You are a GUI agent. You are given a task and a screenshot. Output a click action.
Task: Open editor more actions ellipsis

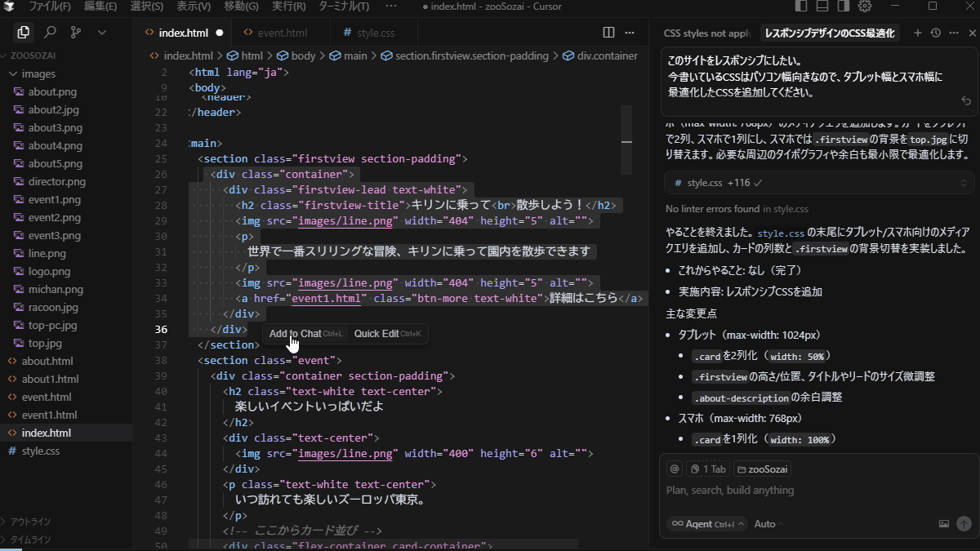coord(630,33)
